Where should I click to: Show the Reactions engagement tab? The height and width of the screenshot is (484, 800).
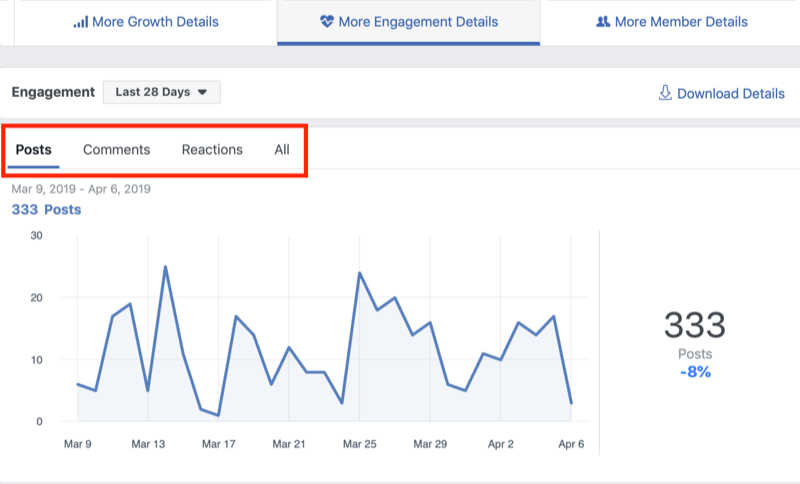(x=212, y=150)
